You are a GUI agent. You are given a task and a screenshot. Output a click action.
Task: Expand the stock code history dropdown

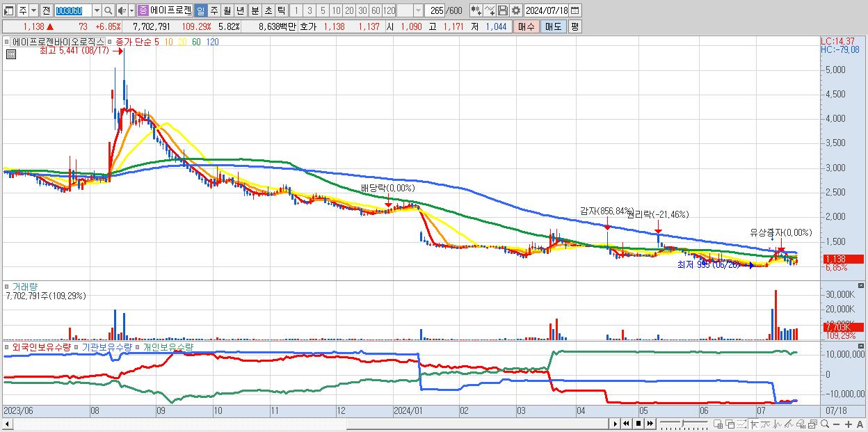coord(97,10)
